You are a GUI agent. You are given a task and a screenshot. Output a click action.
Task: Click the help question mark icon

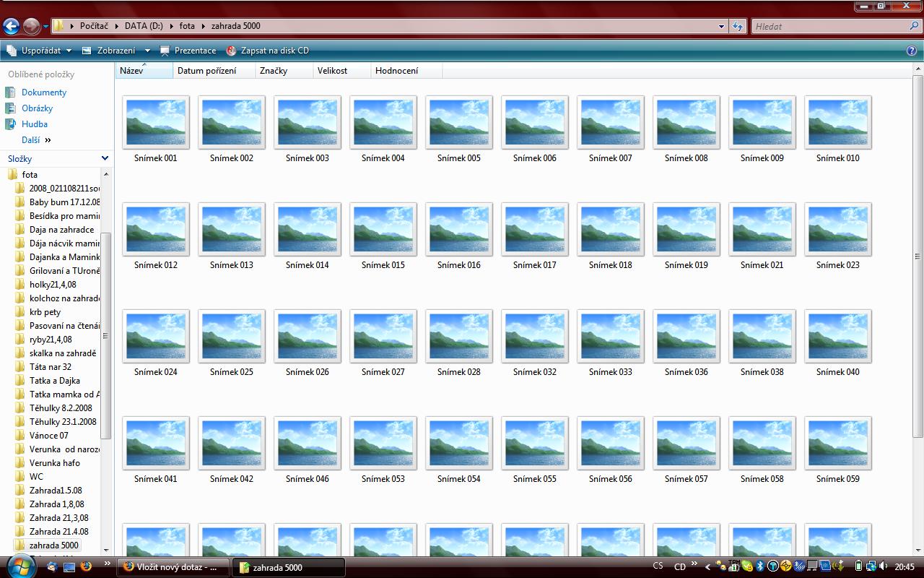(911, 51)
